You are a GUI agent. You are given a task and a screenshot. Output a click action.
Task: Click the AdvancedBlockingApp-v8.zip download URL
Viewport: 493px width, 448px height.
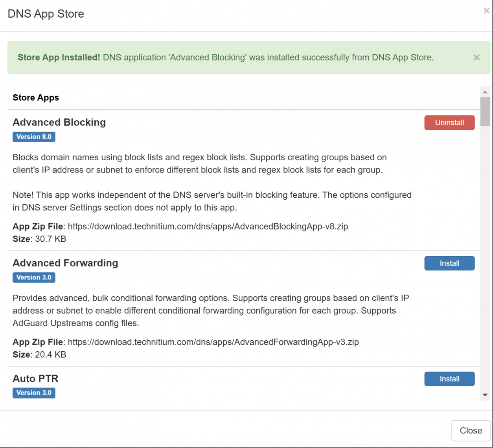208,226
